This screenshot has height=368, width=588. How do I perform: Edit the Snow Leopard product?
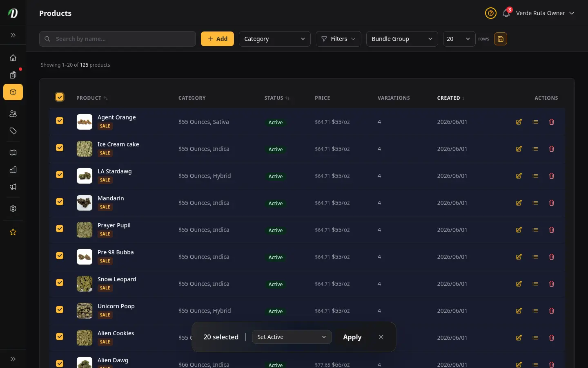tap(519, 284)
